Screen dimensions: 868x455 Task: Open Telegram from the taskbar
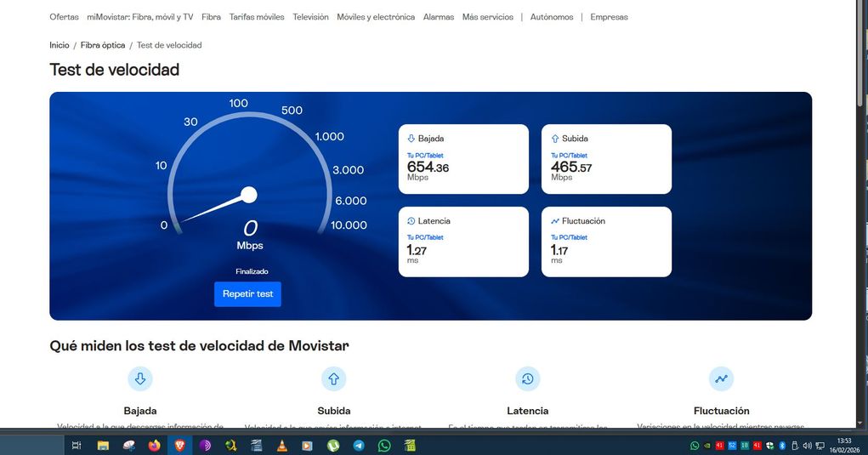(358, 445)
